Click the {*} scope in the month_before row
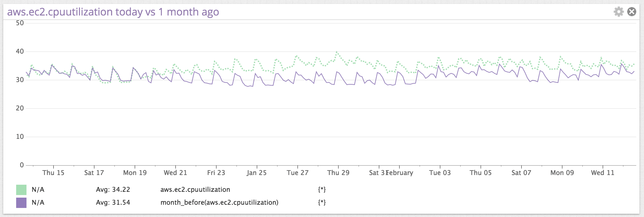 tap(322, 202)
